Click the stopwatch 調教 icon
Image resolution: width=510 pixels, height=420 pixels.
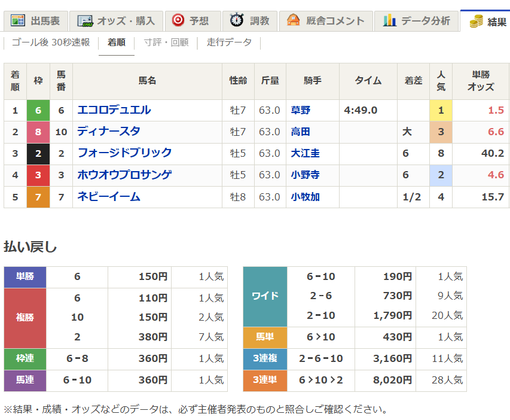(236, 20)
